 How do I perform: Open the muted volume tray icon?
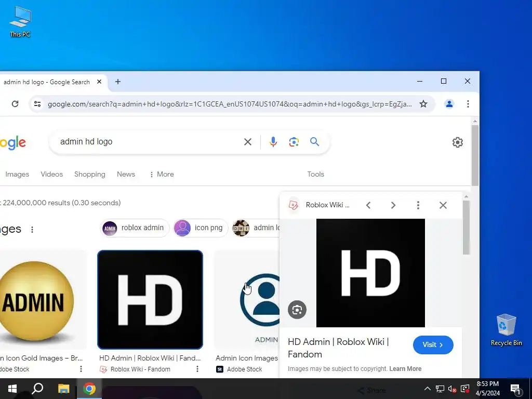453,389
